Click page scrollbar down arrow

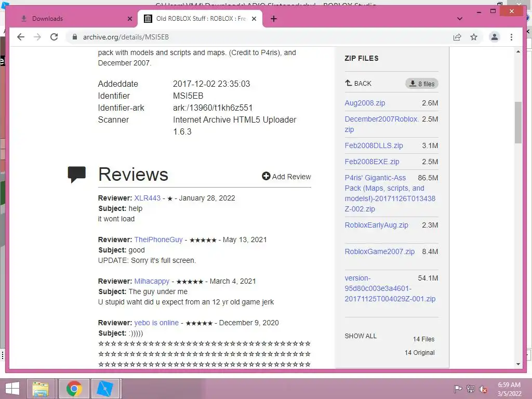tap(518, 364)
